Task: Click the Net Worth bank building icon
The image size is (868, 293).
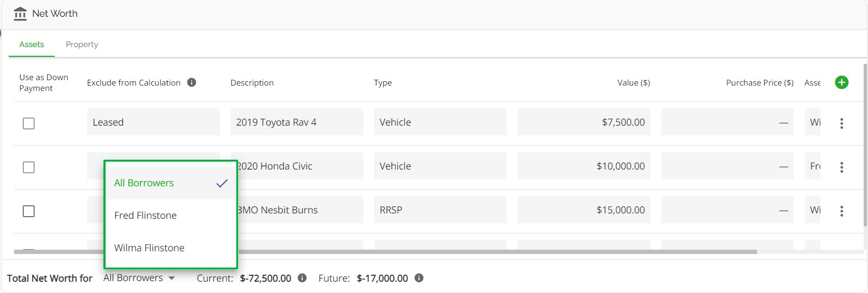Action: 20,14
